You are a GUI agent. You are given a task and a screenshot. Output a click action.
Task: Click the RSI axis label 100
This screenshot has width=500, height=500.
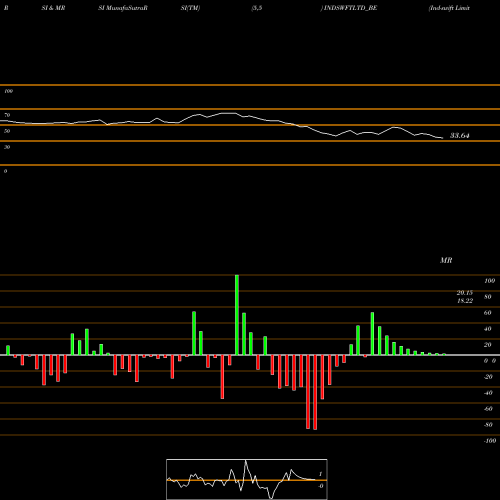pyautogui.click(x=8, y=91)
